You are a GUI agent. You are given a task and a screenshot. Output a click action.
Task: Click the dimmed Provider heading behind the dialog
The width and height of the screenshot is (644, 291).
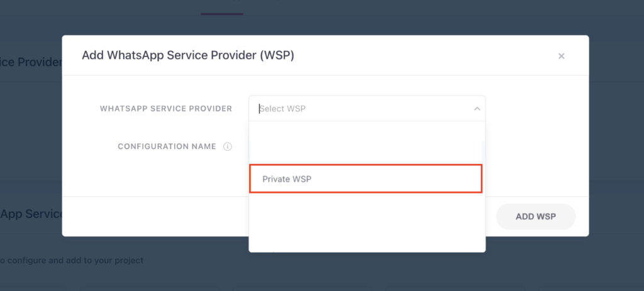31,62
